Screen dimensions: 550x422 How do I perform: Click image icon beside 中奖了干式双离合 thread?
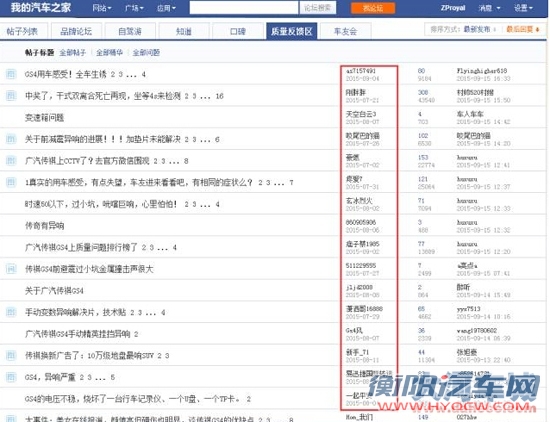pos(11,96)
